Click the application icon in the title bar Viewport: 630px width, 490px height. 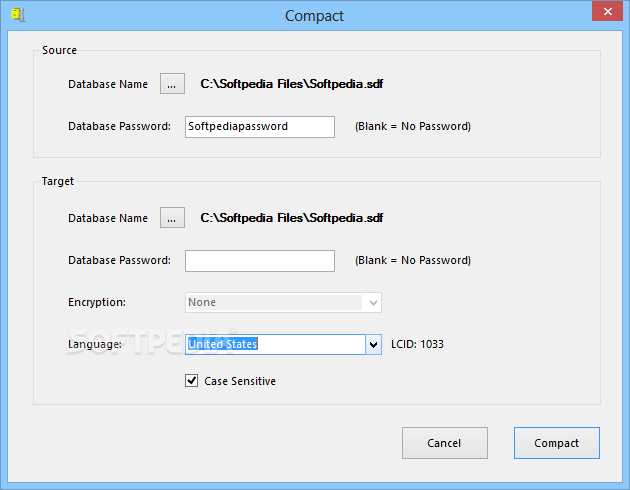click(17, 15)
